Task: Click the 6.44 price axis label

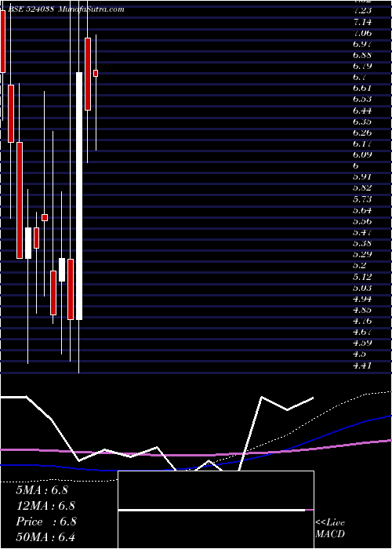Action: (x=362, y=111)
